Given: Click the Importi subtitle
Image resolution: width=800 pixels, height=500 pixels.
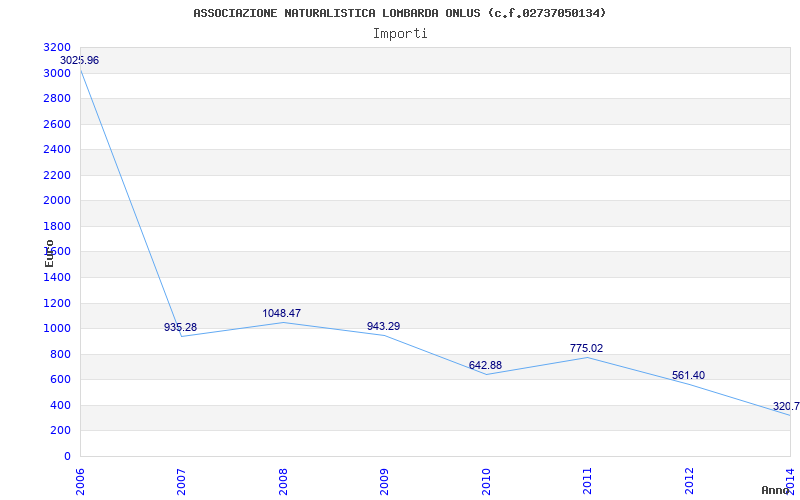Looking at the screenshot, I should [x=400, y=34].
